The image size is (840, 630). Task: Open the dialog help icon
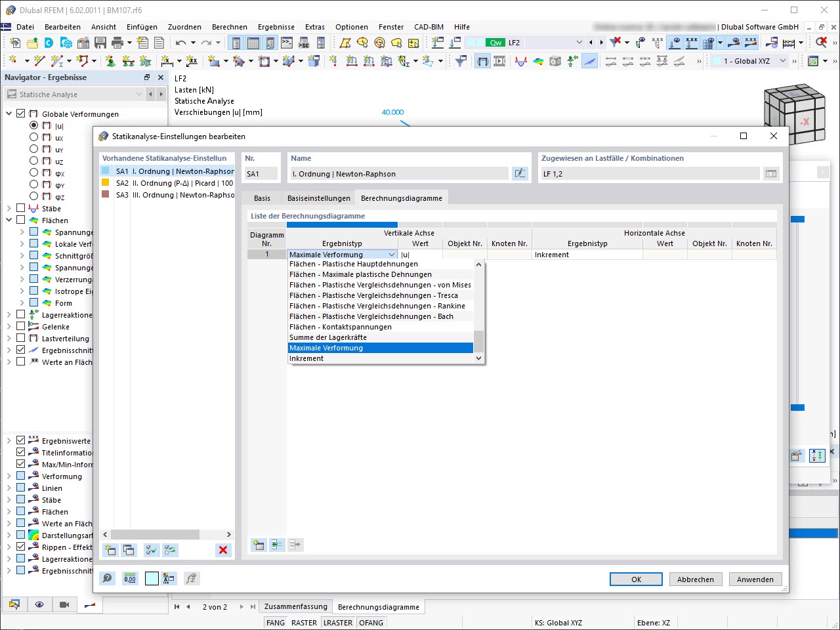[x=108, y=578]
